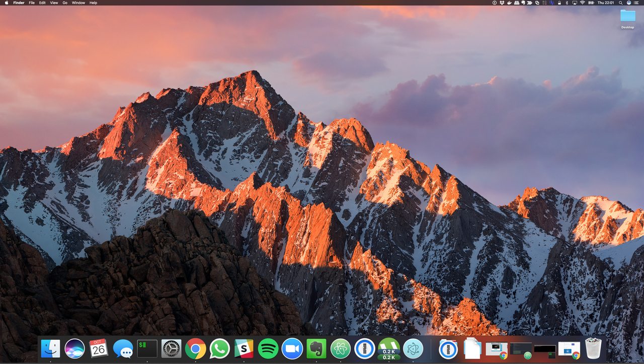Show battery status in the menu bar
This screenshot has width=644, height=364.
click(x=591, y=3)
